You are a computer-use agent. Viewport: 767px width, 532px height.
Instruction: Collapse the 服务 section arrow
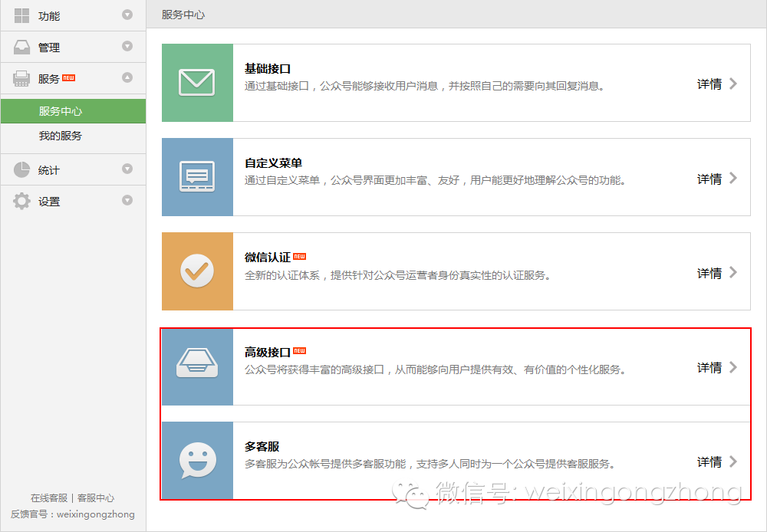(127, 77)
